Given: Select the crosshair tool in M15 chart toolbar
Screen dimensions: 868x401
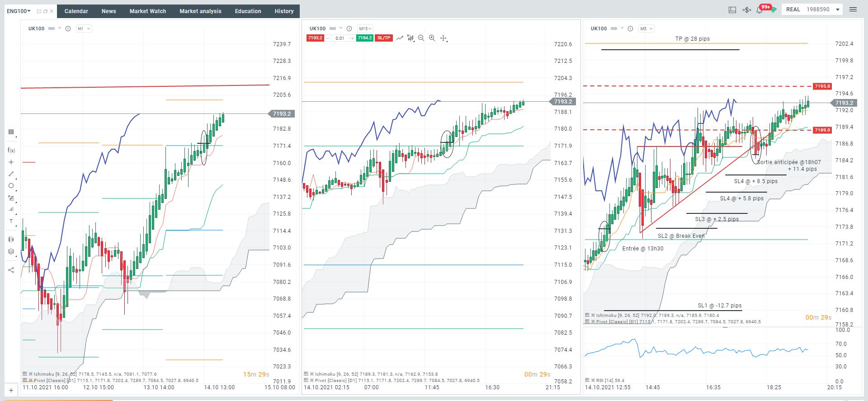Looking at the screenshot, I should click(x=443, y=38).
